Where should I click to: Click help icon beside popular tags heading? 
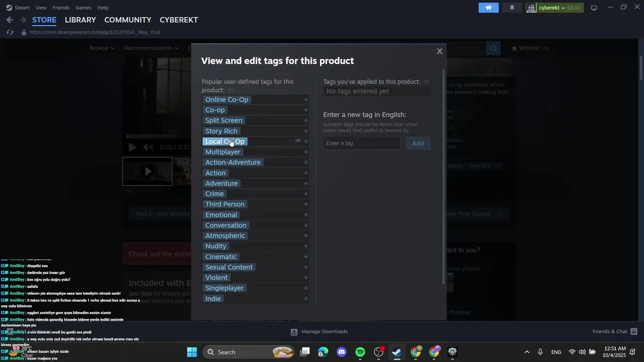click(230, 90)
